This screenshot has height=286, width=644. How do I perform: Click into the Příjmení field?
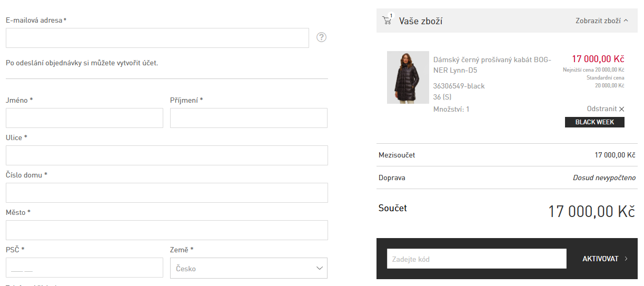(x=249, y=118)
